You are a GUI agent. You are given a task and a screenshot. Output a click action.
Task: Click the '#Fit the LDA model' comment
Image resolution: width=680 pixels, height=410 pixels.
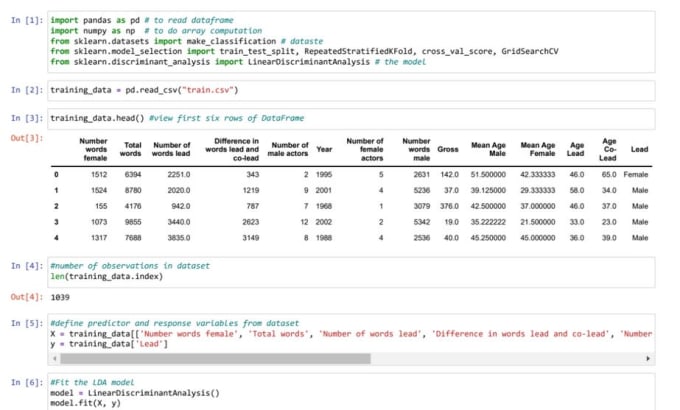pos(92,382)
